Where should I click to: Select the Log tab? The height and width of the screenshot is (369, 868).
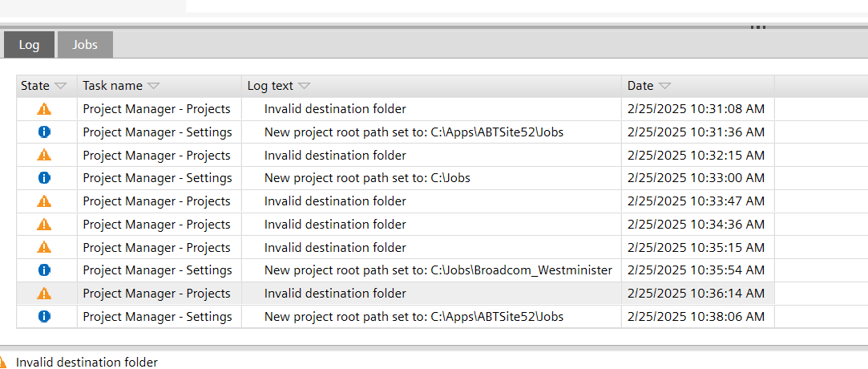coord(29,45)
